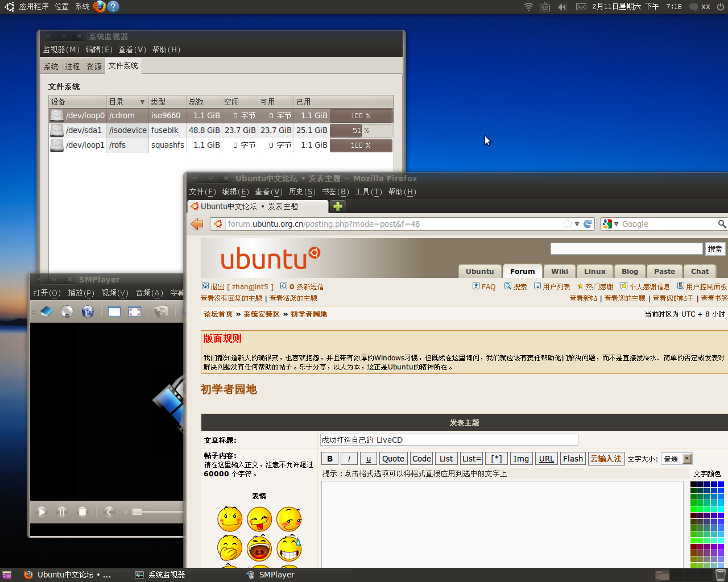
Task: Reload page with Firefox refresh icon
Action: pyautogui.click(x=588, y=224)
